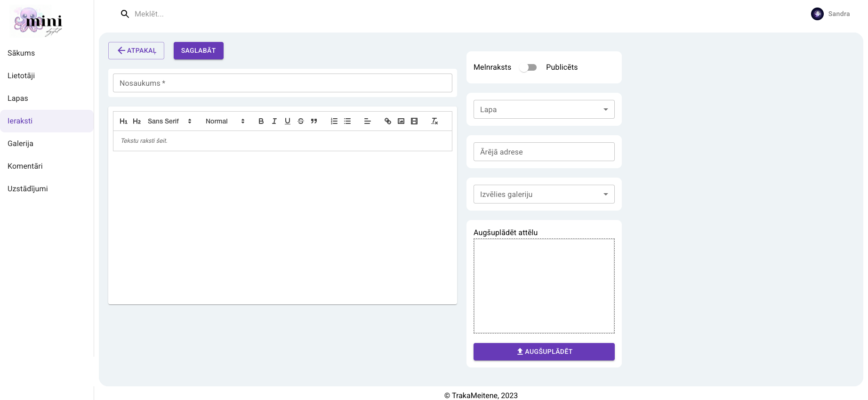Focus the Nosaukums title input field

click(x=282, y=83)
